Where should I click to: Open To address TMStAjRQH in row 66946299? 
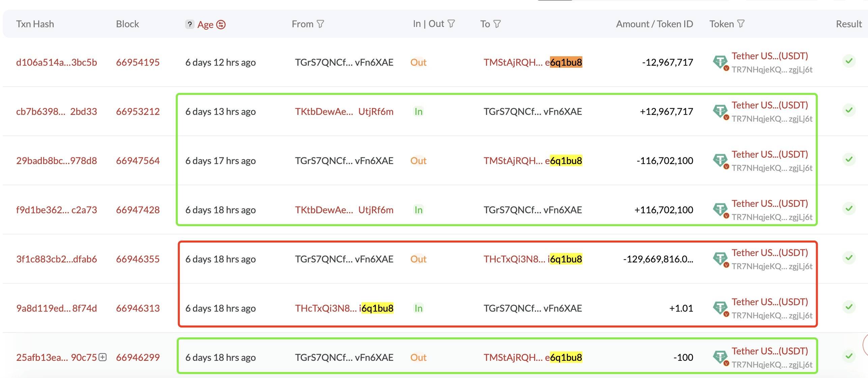pos(533,357)
